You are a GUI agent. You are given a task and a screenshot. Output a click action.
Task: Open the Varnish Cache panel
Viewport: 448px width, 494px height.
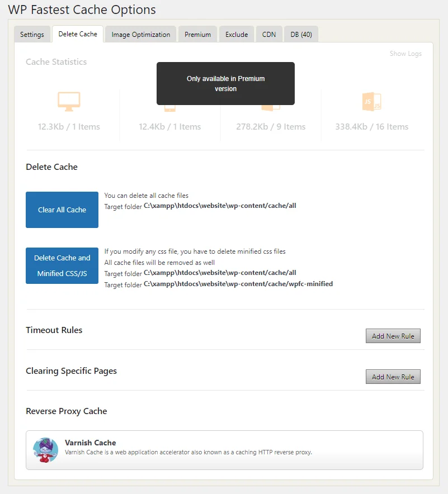point(224,450)
